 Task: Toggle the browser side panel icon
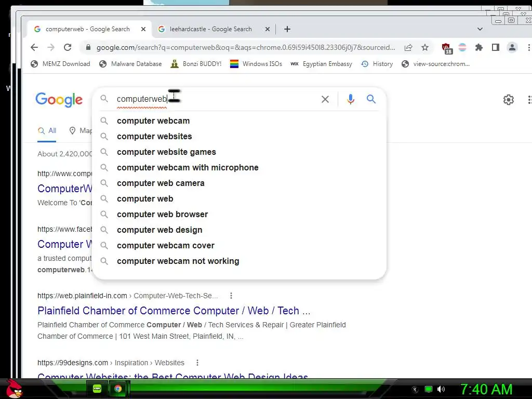pyautogui.click(x=495, y=47)
